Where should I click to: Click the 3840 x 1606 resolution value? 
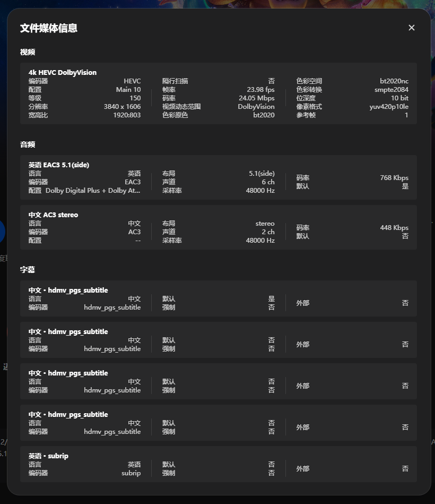(123, 106)
